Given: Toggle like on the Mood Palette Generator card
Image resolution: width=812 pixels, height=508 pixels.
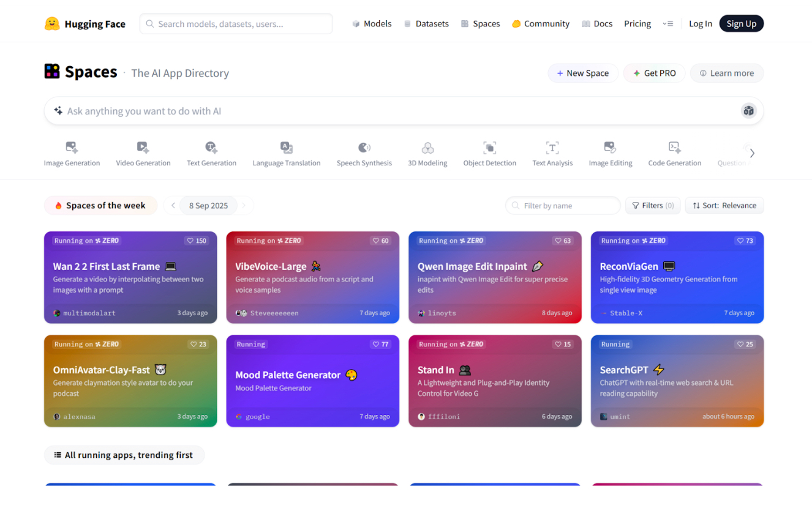Looking at the screenshot, I should [380, 344].
